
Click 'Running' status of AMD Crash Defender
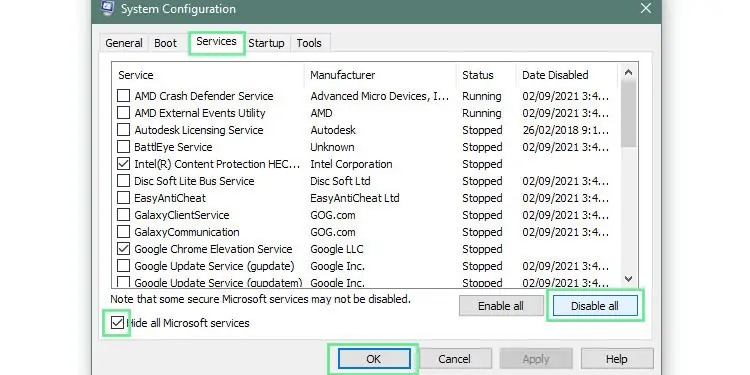click(482, 96)
